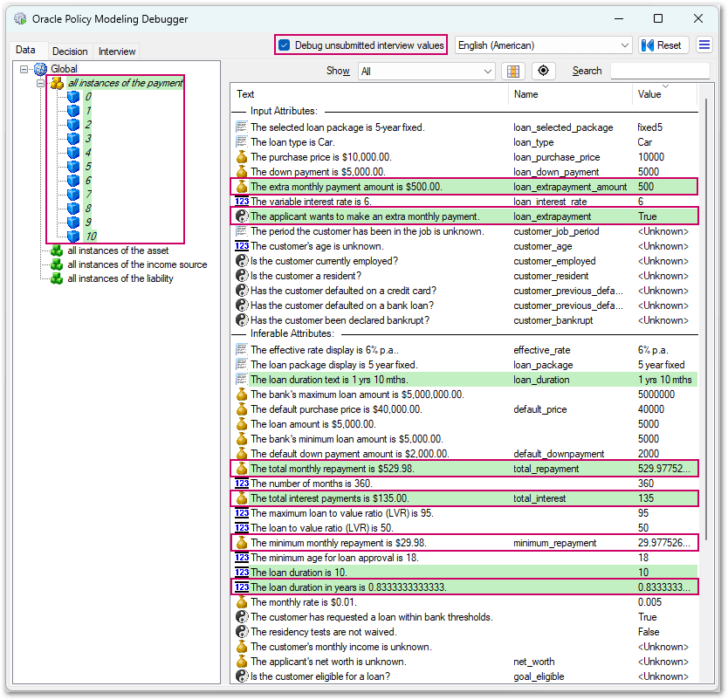728x700 pixels.
Task: Select the Global globe icon
Action: (40, 69)
